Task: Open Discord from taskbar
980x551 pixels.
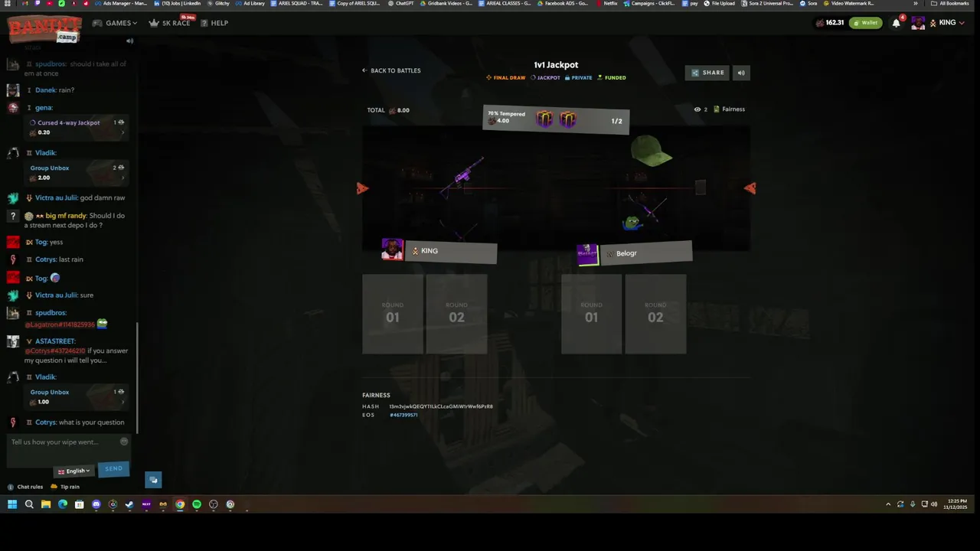Action: point(96,504)
